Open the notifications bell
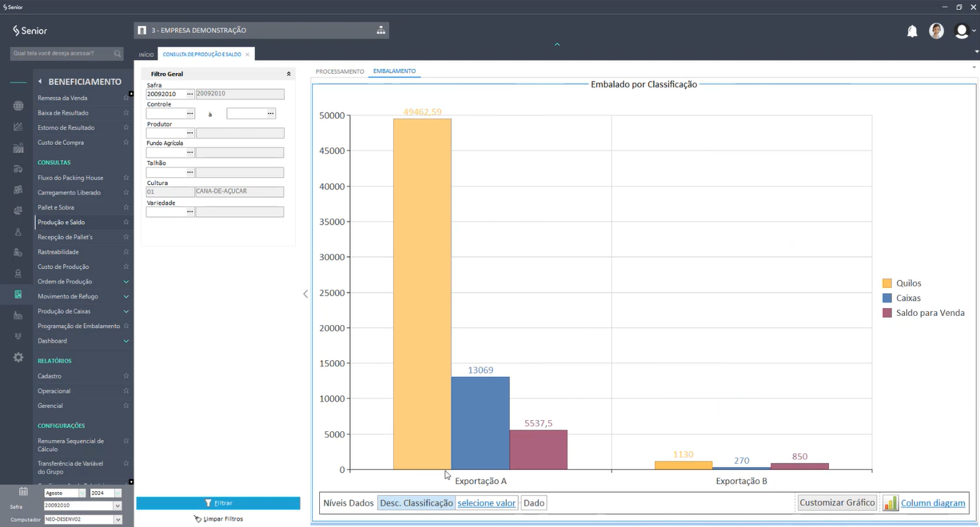Viewport: 980px width, 527px height. point(912,31)
